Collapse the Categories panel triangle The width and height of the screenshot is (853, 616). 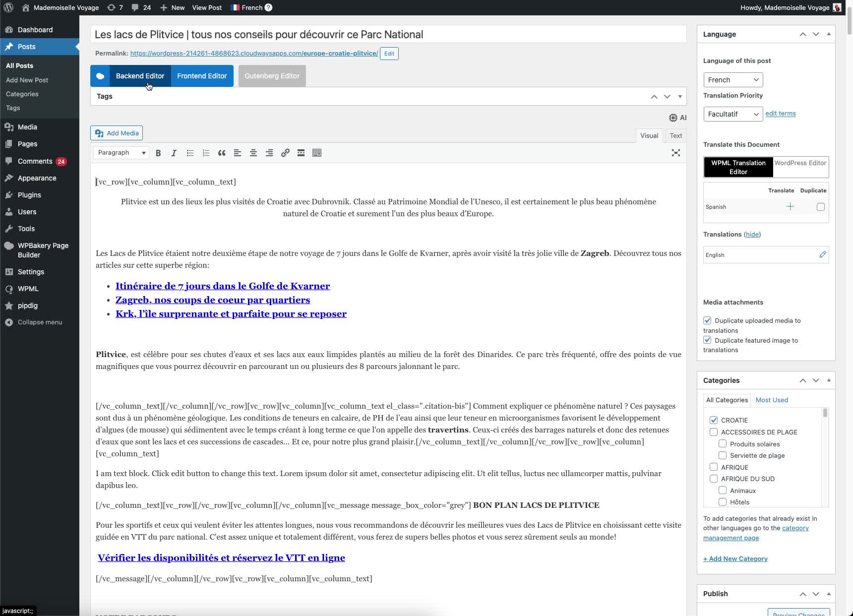click(829, 380)
